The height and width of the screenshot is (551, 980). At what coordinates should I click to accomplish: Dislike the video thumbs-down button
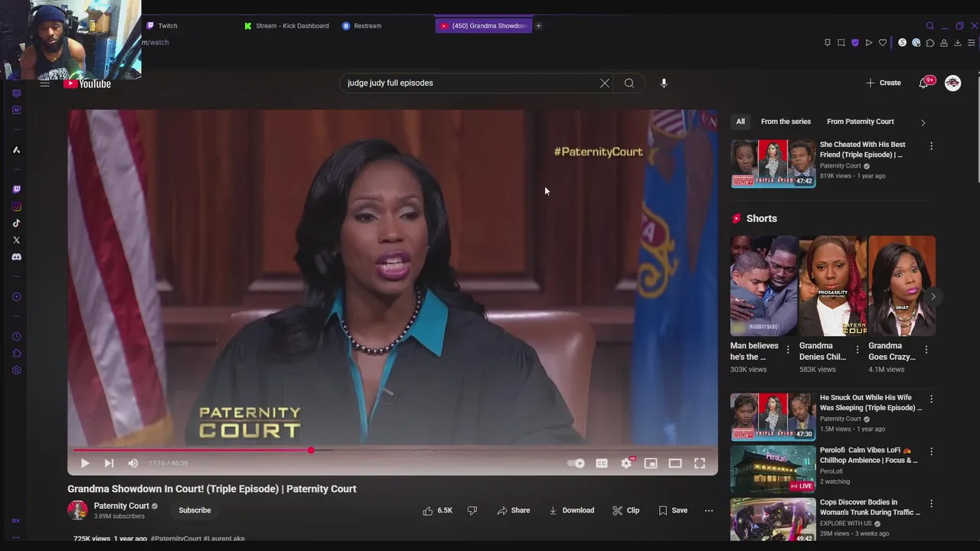pyautogui.click(x=472, y=510)
